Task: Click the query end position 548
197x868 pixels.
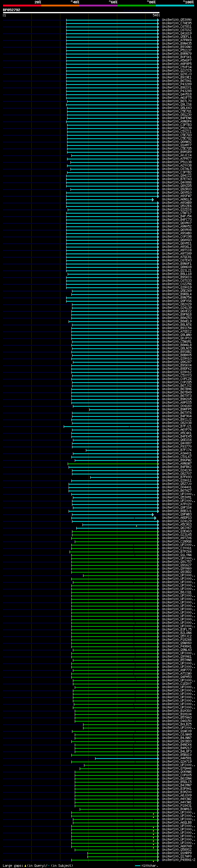Action: coord(155,15)
